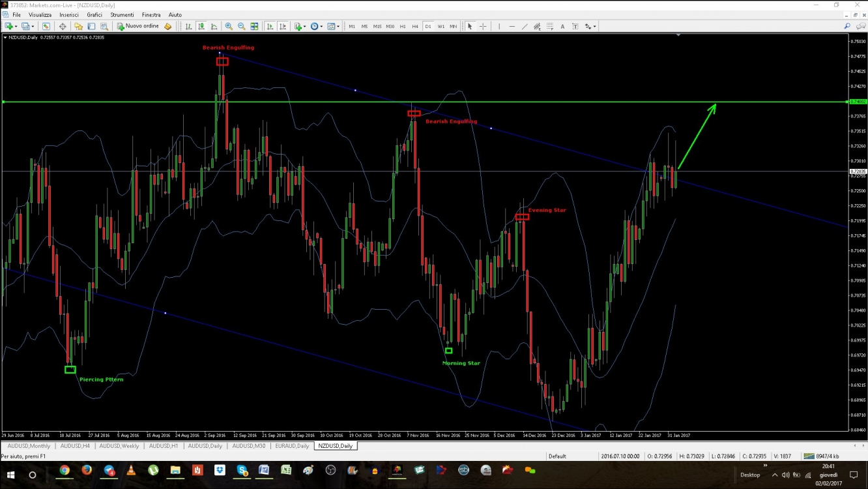Switch to candlestick chart display

pyautogui.click(x=201, y=26)
